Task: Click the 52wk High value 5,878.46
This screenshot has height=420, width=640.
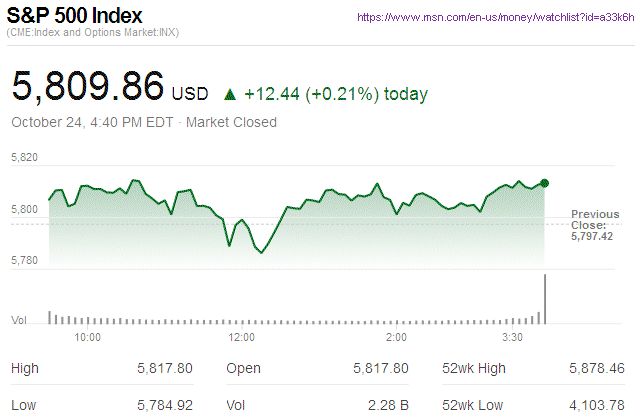Action: (x=596, y=369)
